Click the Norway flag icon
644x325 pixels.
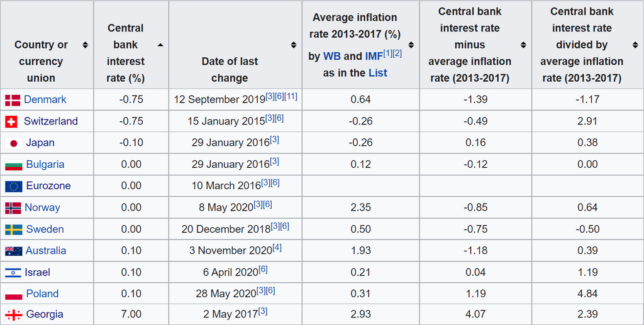(13, 208)
